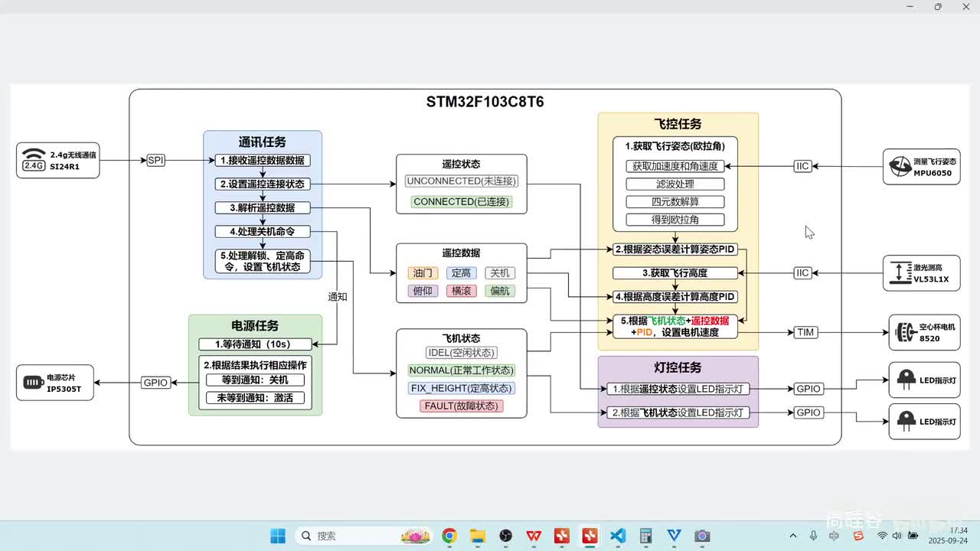Click the SI24R1 2.4G wireless icon
980x551 pixels.
(33, 159)
